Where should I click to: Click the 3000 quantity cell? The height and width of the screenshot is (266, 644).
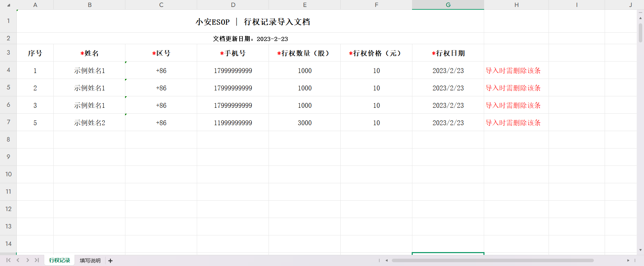coord(305,122)
